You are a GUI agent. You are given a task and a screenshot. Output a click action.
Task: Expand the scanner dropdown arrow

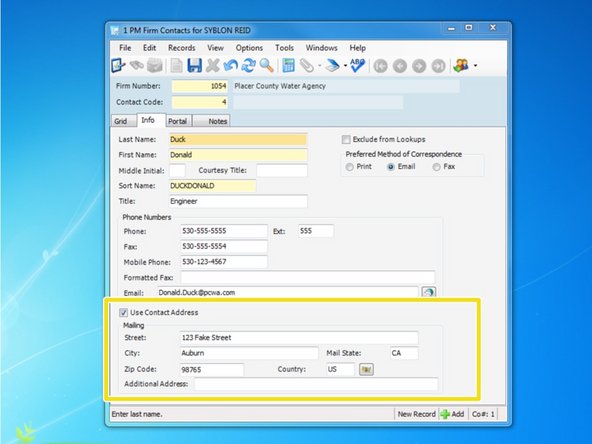coord(345,66)
